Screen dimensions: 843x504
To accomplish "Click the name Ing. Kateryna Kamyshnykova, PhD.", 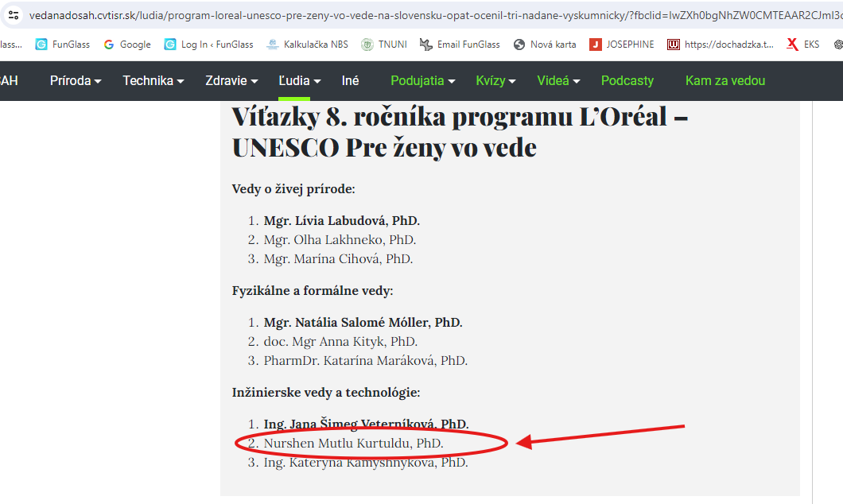I will (x=366, y=463).
